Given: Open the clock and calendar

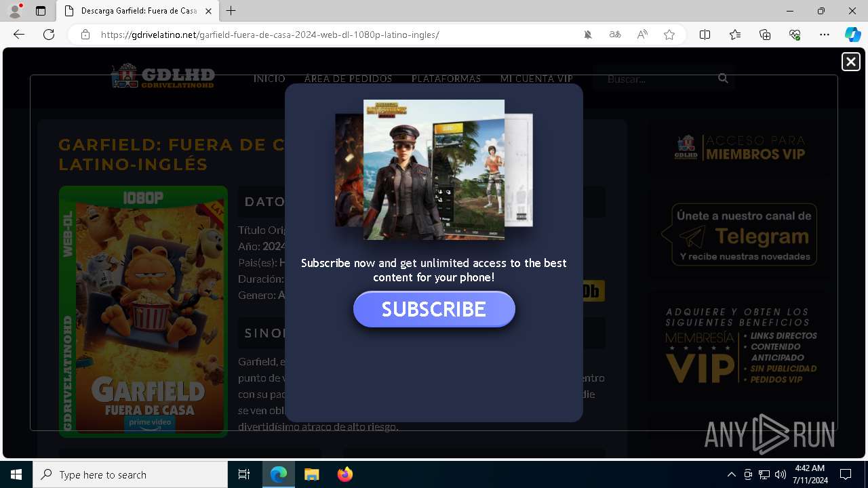Looking at the screenshot, I should coord(811,474).
